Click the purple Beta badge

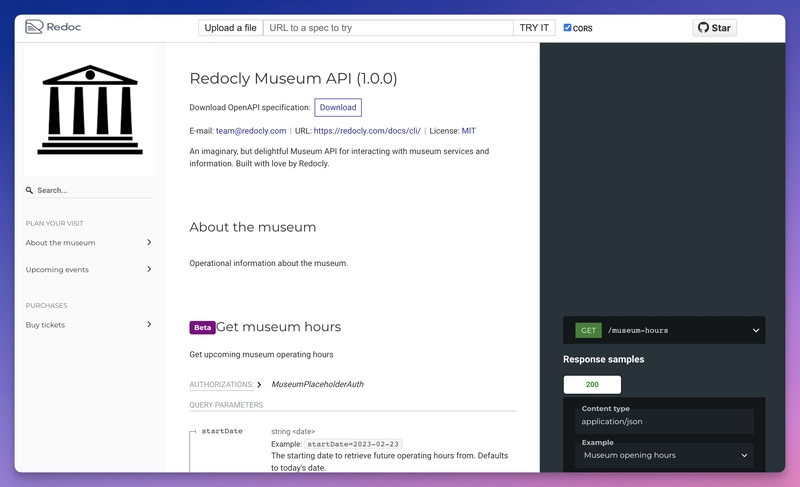pos(203,327)
